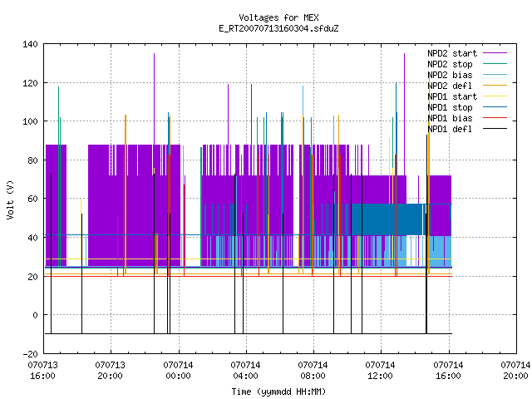Click the y-axis tick value 60
The image size is (532, 399).
coord(32,199)
